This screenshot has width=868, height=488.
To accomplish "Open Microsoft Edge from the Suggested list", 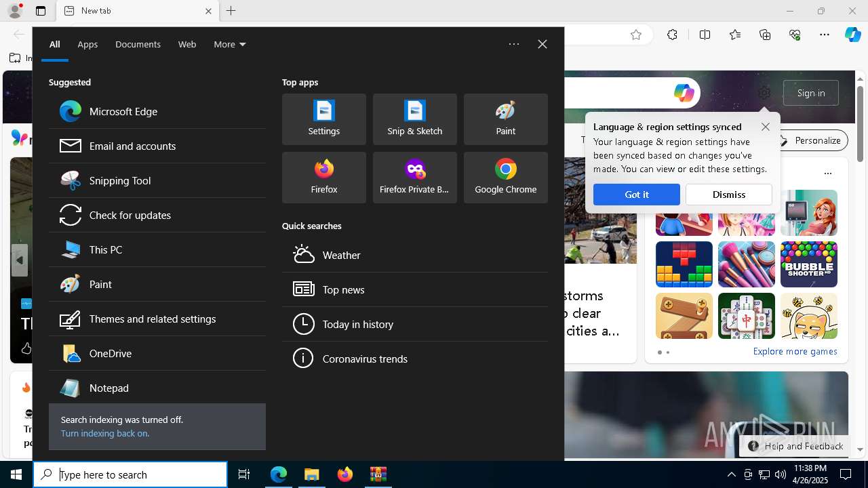I will click(157, 111).
